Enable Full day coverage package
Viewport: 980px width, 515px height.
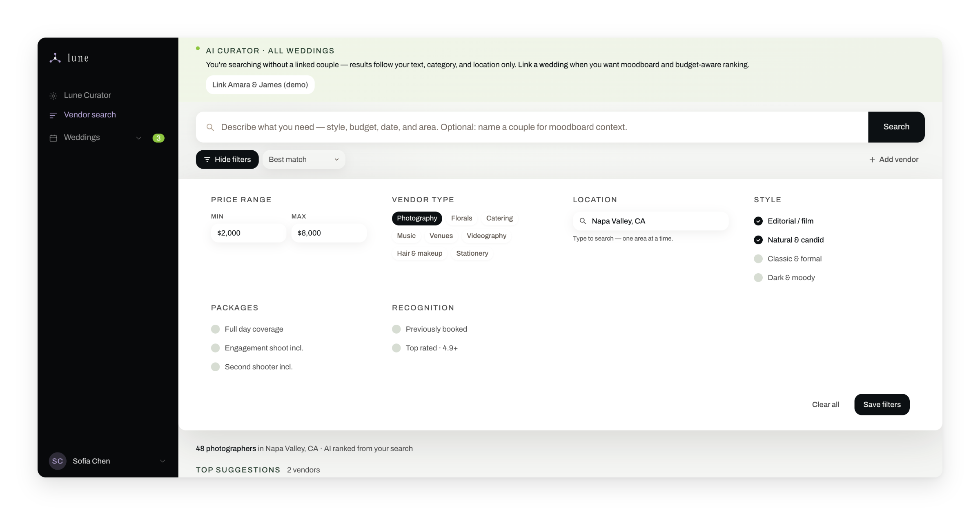click(x=215, y=329)
